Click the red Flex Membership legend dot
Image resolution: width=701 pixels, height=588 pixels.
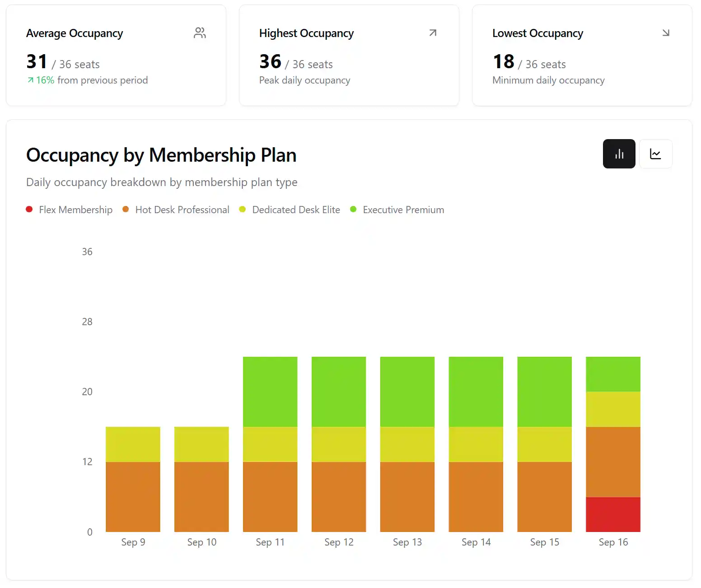(29, 209)
